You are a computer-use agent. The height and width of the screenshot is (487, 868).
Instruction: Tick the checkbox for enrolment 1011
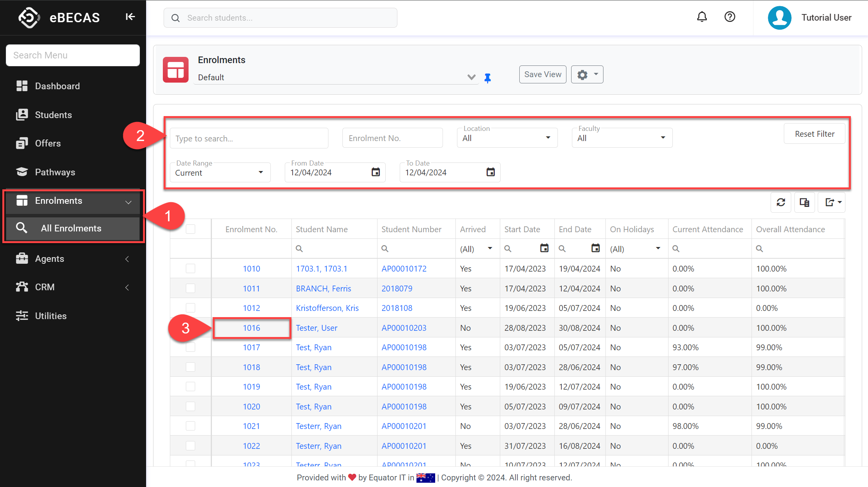pyautogui.click(x=191, y=288)
